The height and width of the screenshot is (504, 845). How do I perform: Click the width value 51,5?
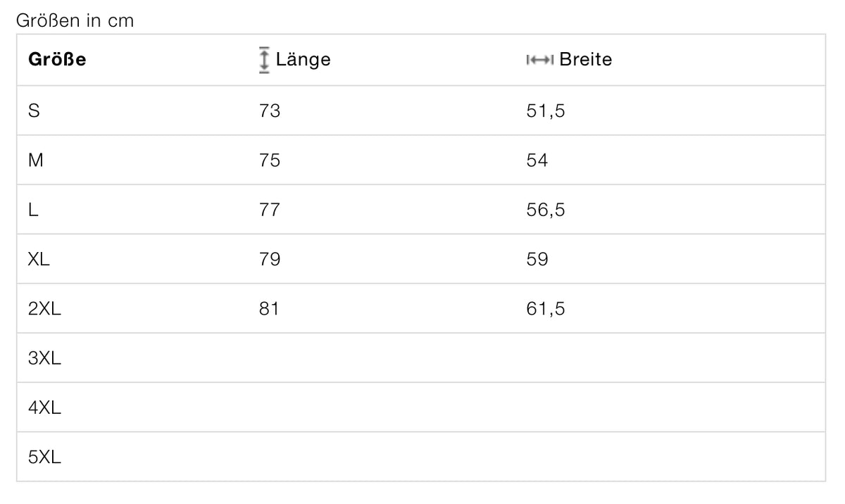tap(546, 111)
